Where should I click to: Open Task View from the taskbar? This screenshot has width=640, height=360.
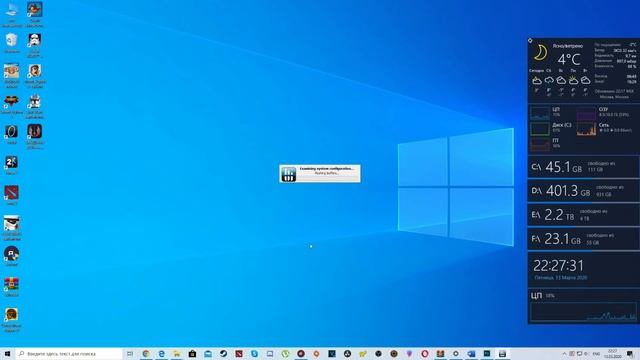130,353
